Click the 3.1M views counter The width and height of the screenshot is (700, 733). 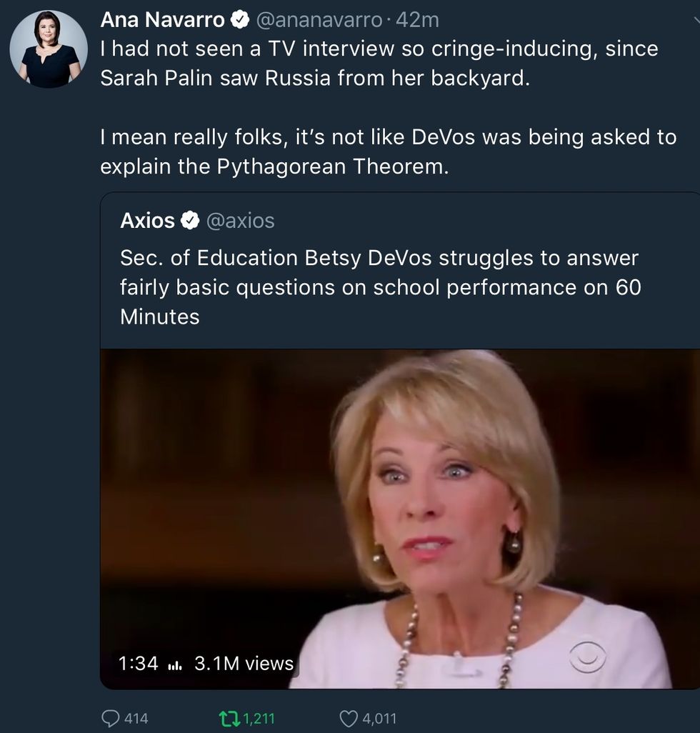[x=244, y=664]
